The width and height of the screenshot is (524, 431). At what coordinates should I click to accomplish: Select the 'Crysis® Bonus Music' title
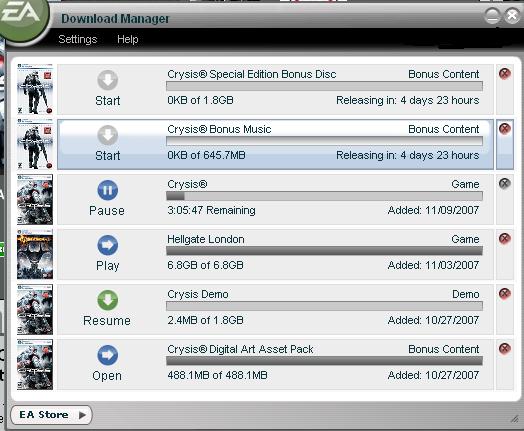[x=219, y=129]
